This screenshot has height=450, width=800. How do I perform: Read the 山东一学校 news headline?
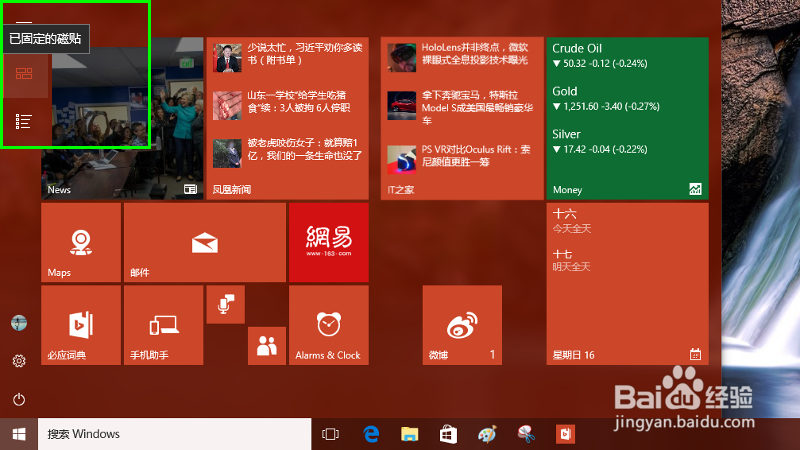point(299,102)
